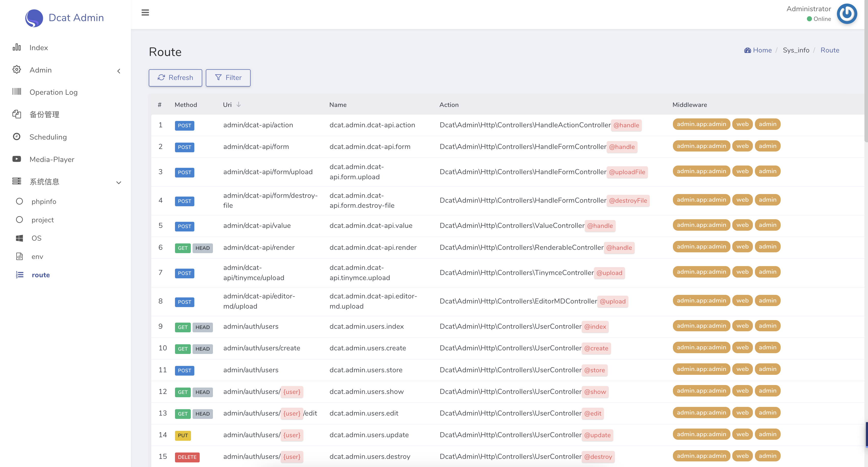
Task: Click the env file code icon
Action: (20, 256)
